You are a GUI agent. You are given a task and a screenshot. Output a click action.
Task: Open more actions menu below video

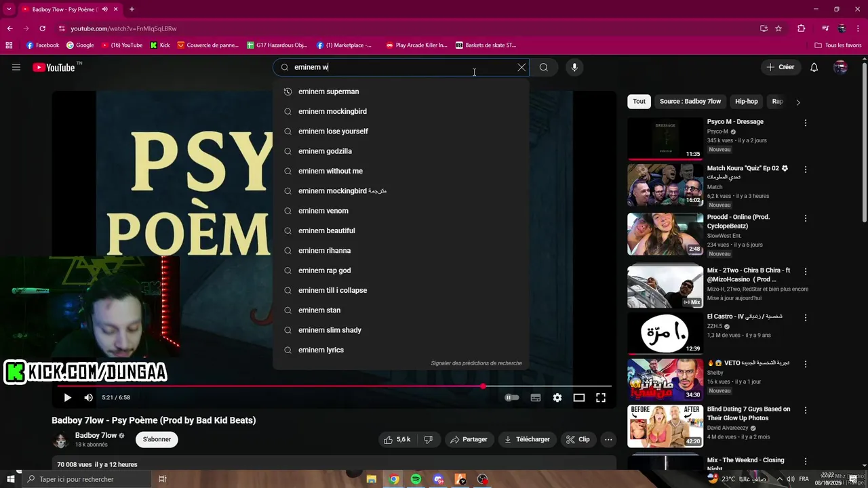point(608,439)
